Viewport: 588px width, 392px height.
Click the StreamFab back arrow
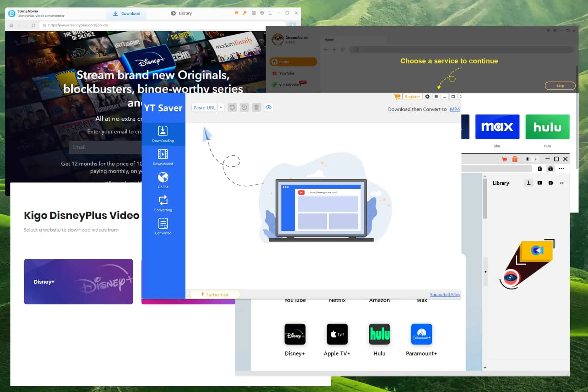(326, 50)
